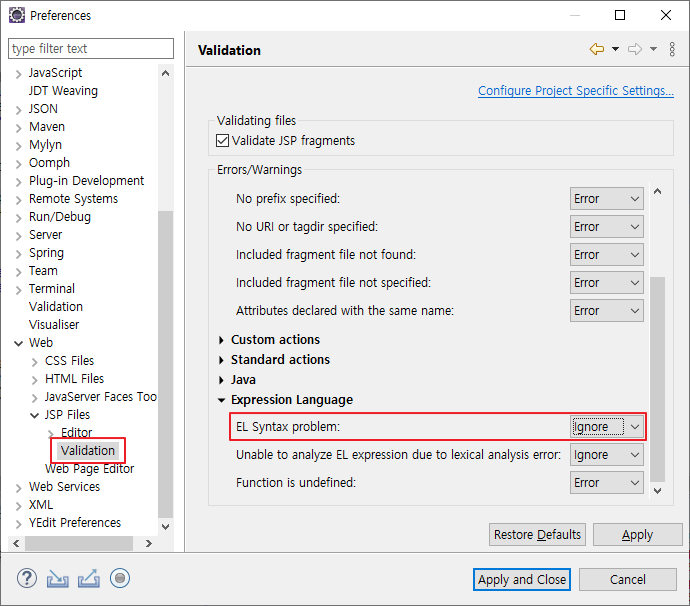Click the Apply and Close button

pyautogui.click(x=521, y=579)
